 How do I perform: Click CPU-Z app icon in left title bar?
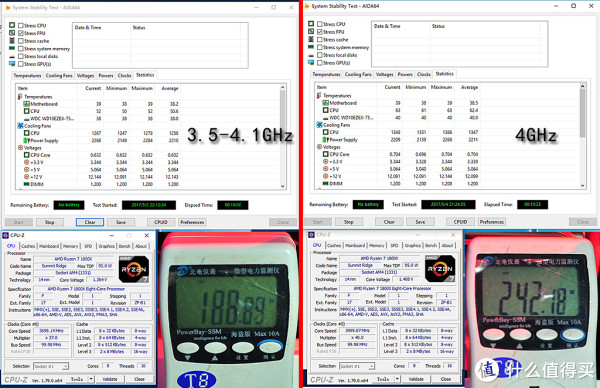click(x=6, y=235)
